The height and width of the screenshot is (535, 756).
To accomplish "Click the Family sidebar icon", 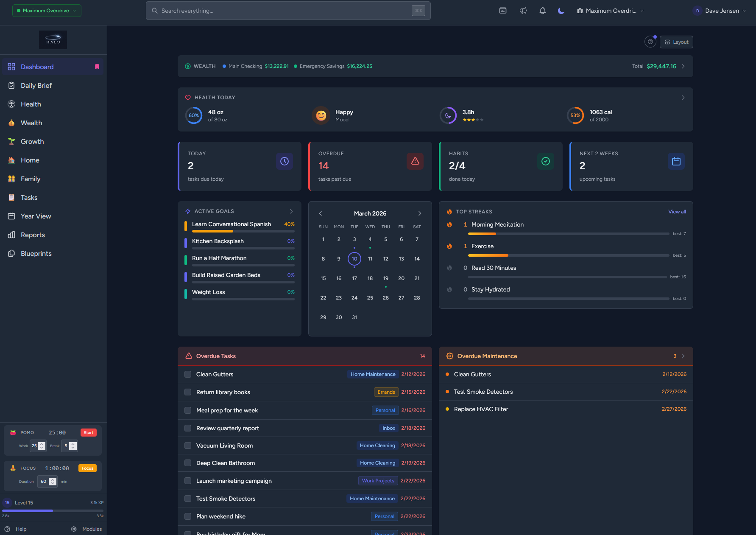I will pos(11,179).
